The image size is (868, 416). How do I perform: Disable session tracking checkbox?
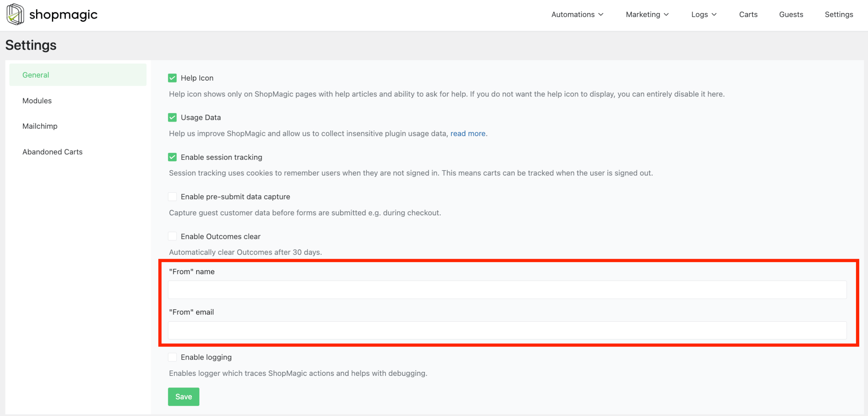(x=172, y=157)
